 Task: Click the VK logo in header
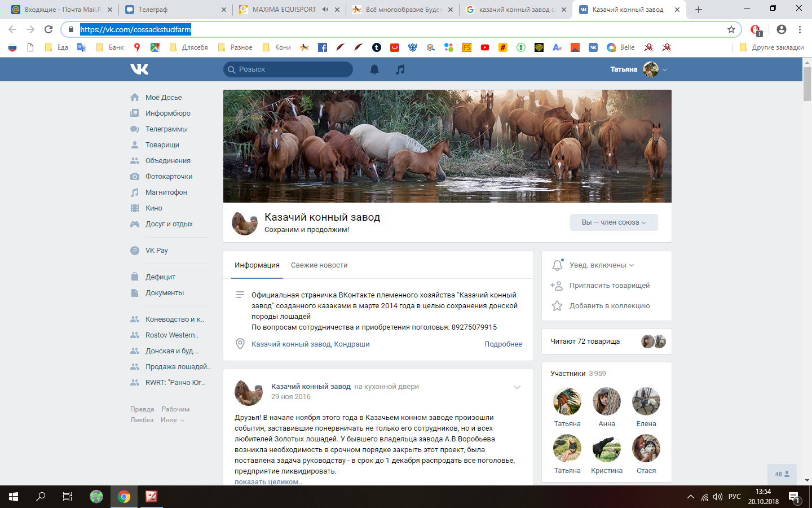(139, 69)
